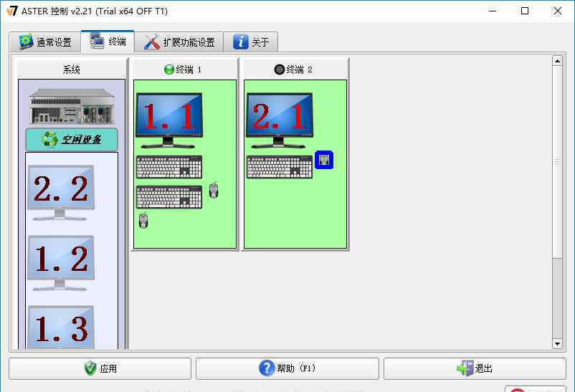Screen dimensions: 575x392
Task: Click the 退出 exit button
Action: pos(475,368)
